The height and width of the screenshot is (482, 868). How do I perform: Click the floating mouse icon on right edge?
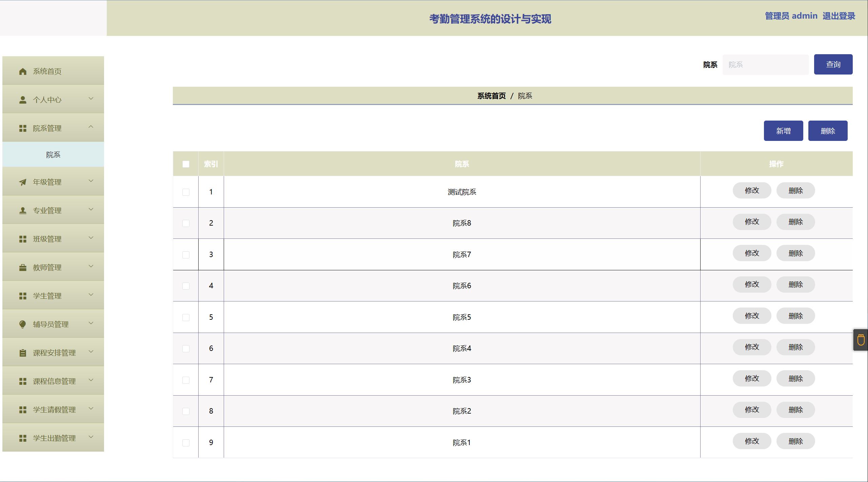861,340
